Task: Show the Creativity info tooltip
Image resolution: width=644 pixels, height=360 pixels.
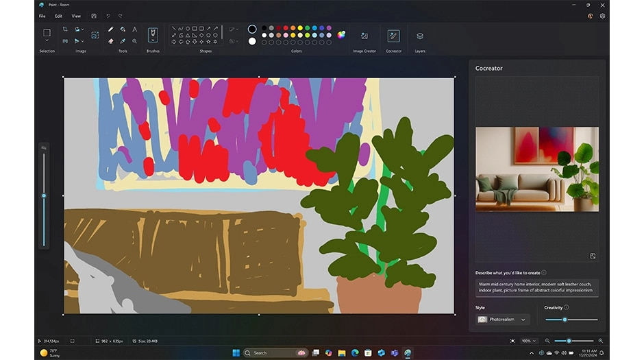Action: pyautogui.click(x=567, y=307)
